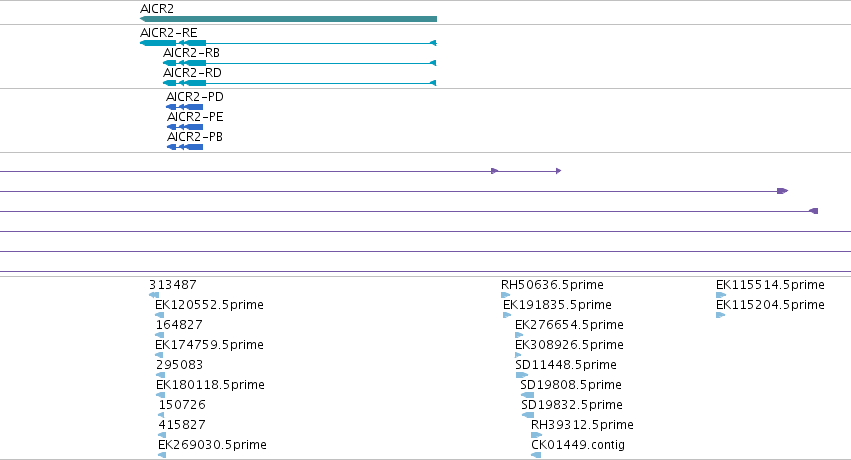Select the first purple arrowhead in the top purple track

coord(494,171)
